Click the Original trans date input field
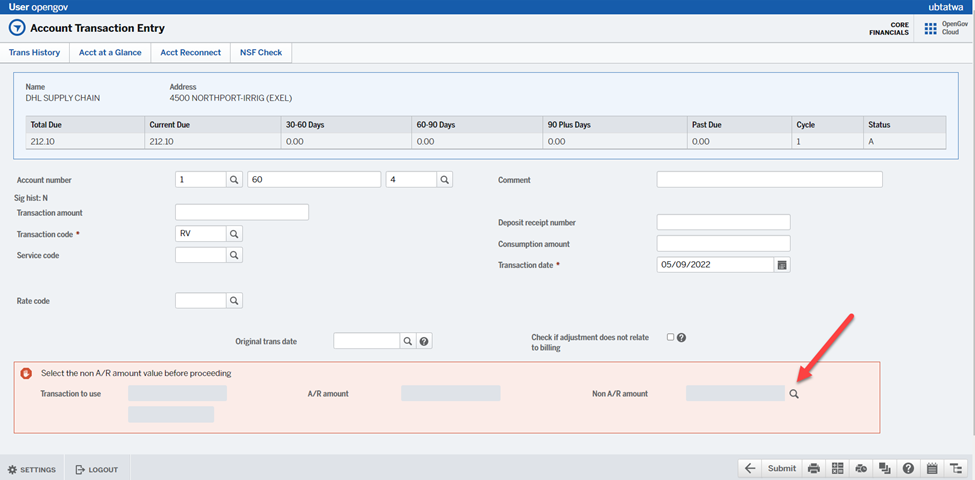Image resolution: width=975 pixels, height=480 pixels. [367, 341]
